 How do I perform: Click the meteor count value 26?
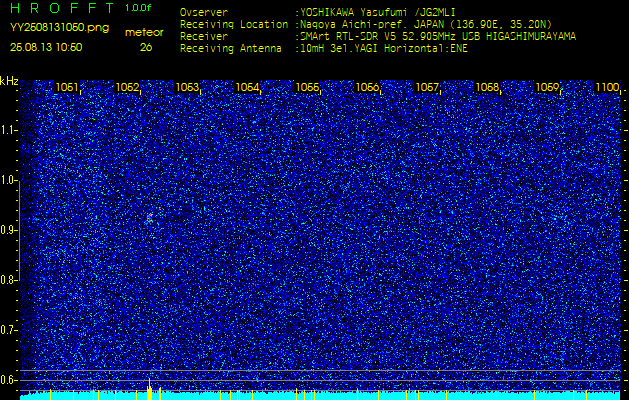tap(146, 47)
